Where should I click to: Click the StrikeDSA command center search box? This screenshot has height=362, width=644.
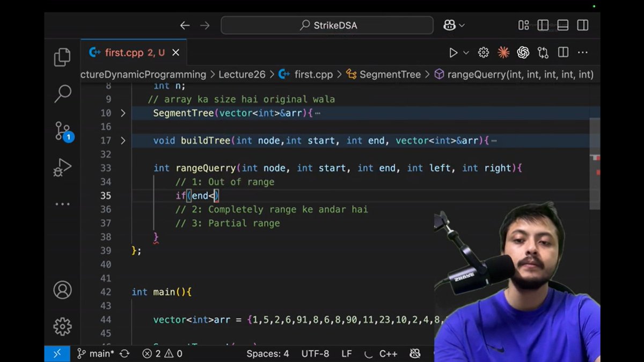pos(327,25)
